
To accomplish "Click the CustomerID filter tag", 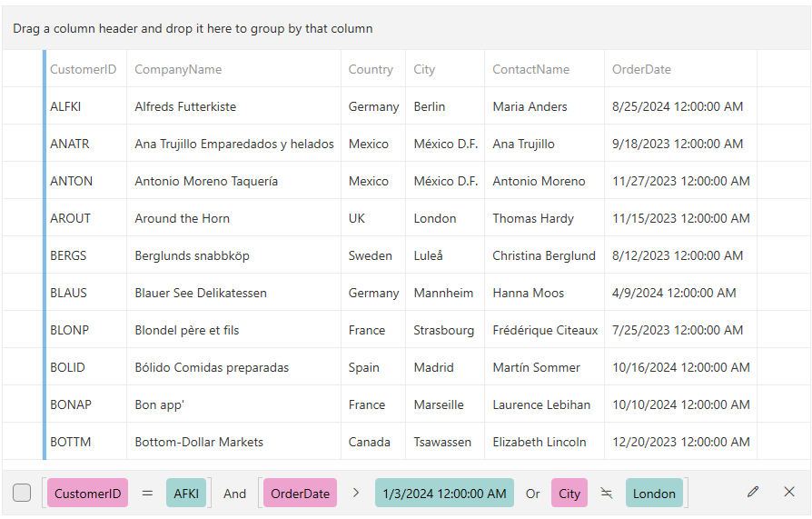I will coord(87,494).
